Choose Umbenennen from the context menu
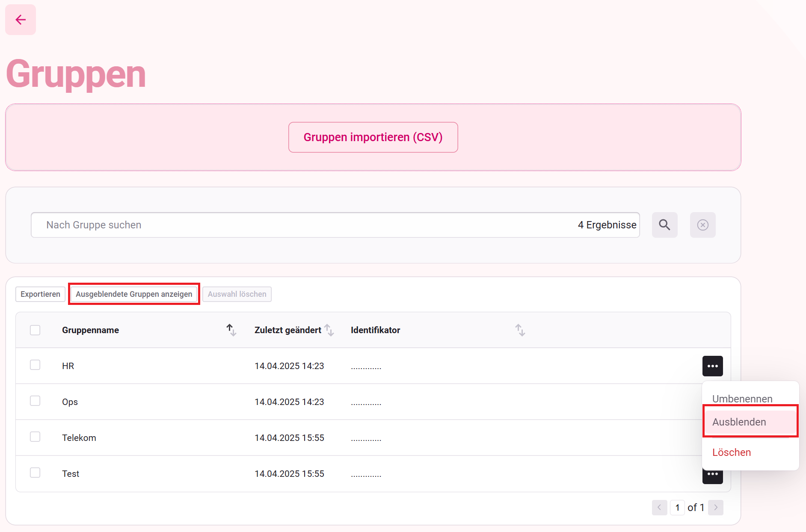This screenshot has height=532, width=806. [742, 399]
